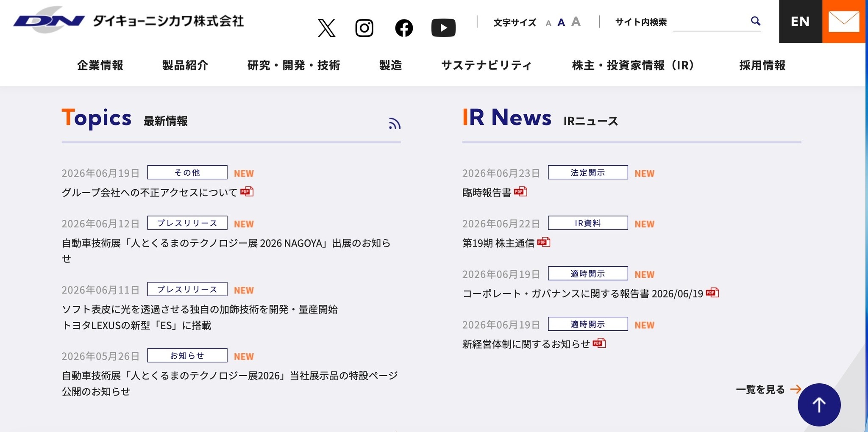Click the お知らせ category tag
The image size is (868, 432).
[187, 355]
